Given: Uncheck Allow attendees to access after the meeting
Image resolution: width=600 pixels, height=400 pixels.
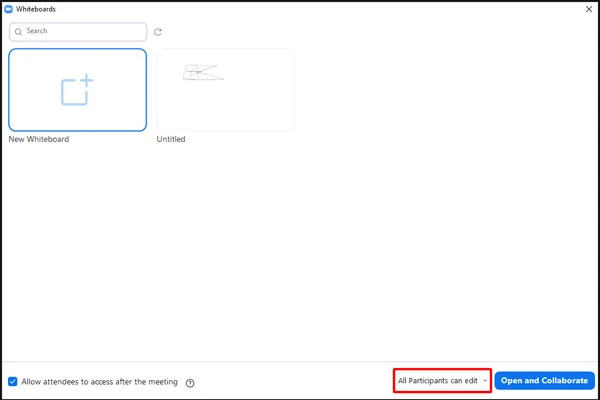Looking at the screenshot, I should coord(13,382).
